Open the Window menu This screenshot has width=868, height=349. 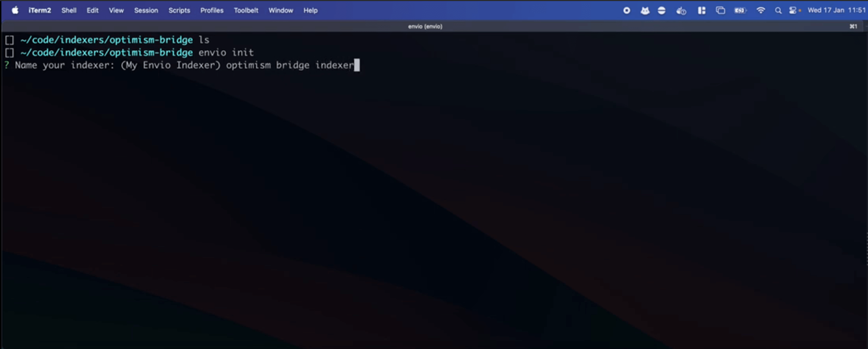(281, 10)
